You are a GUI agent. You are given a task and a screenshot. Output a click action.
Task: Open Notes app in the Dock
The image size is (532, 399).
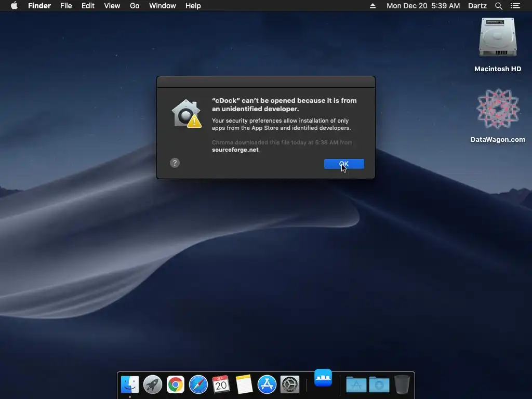coord(244,384)
